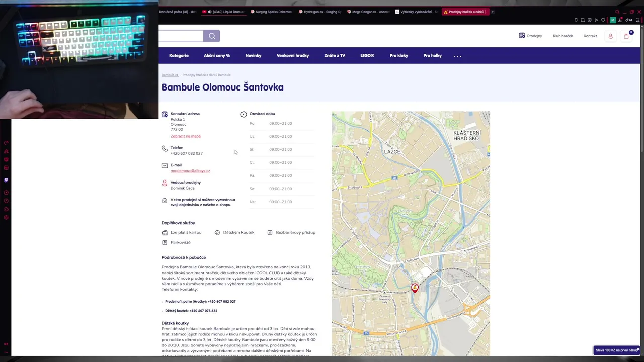Screen dimensions: 644x362
Task: Open the Venkovní hračky menu item
Action: pyautogui.click(x=293, y=56)
